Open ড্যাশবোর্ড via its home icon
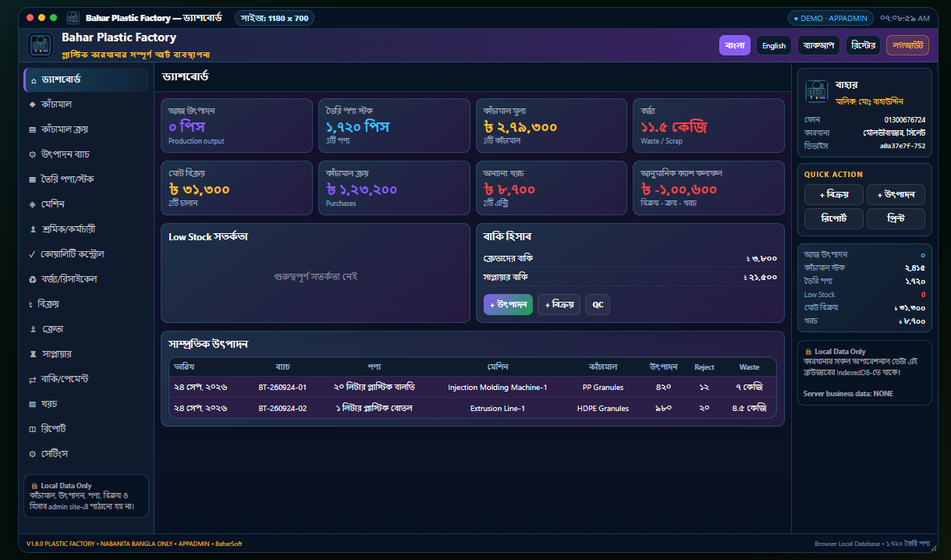The image size is (951, 560). pyautogui.click(x=33, y=80)
